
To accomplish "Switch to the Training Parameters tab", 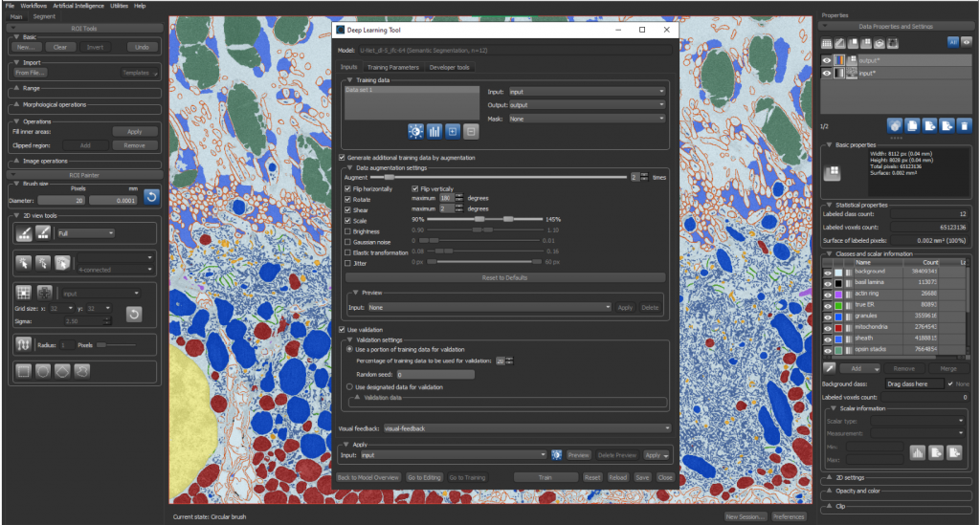I will [392, 68].
